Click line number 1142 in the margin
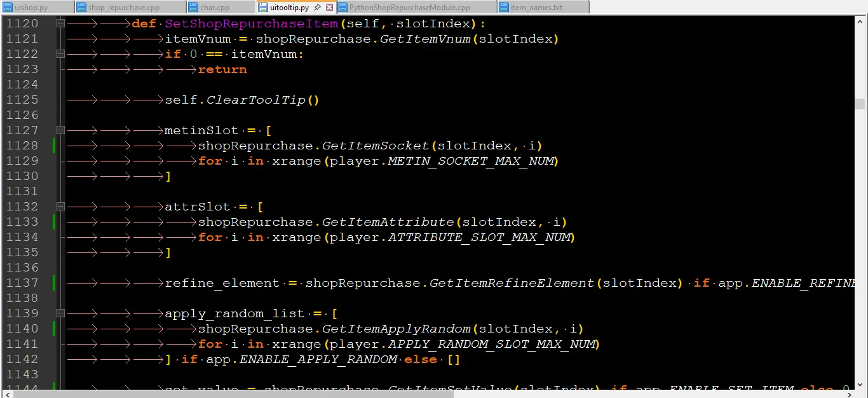The width and height of the screenshot is (868, 398). coord(23,359)
